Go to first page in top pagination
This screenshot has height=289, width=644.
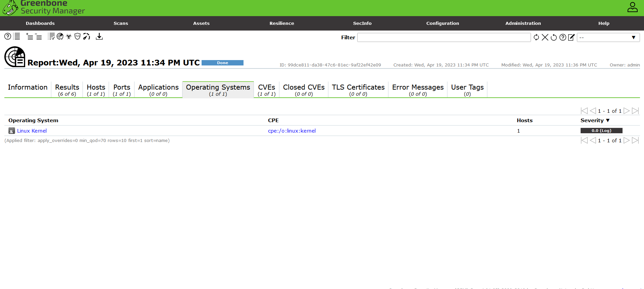[x=584, y=111]
